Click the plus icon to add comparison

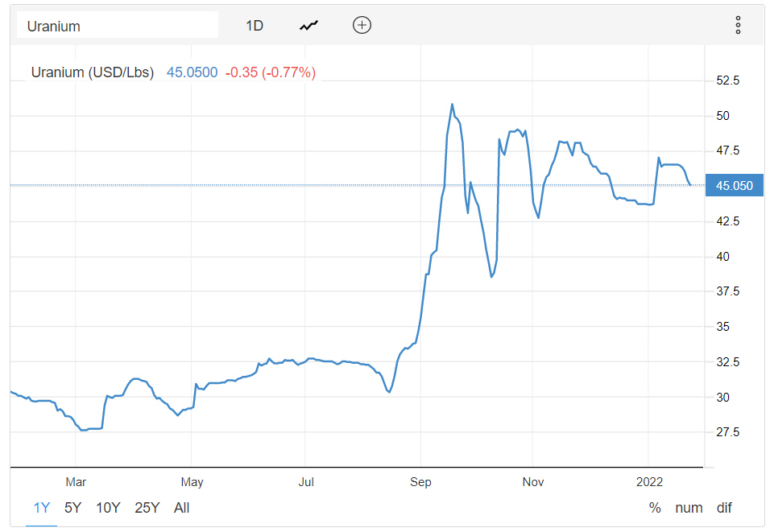pos(362,25)
